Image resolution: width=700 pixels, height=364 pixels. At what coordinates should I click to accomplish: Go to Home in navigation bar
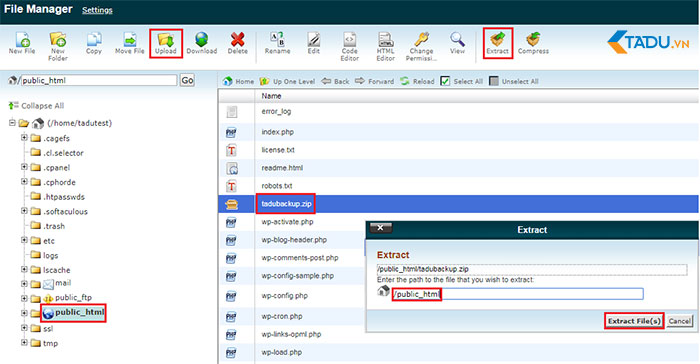coord(238,81)
